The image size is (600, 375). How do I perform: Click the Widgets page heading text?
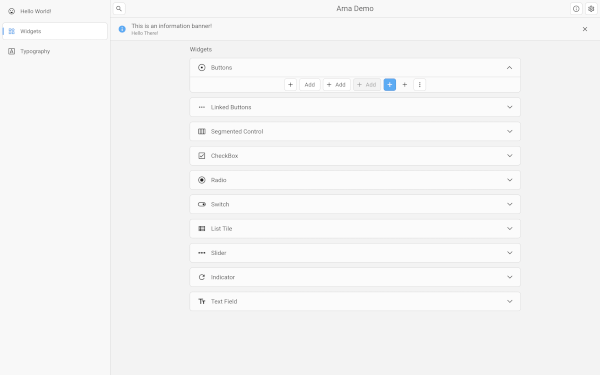[201, 49]
